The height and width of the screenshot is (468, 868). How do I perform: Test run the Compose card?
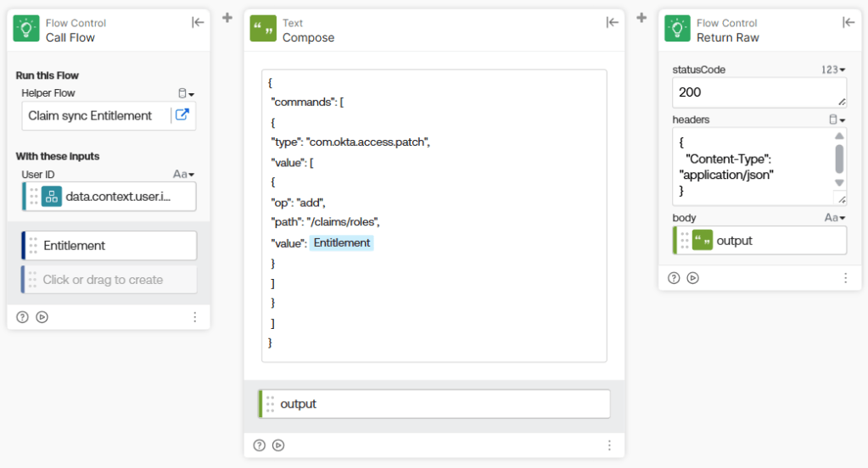[278, 445]
